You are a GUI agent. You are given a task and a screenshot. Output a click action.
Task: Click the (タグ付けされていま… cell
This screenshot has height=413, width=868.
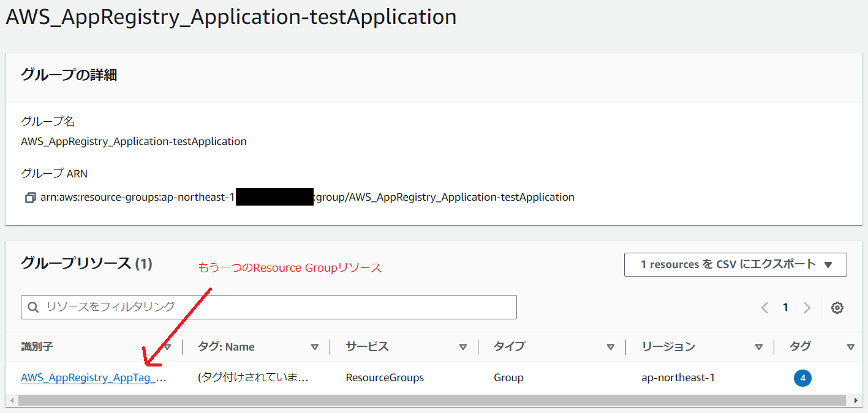pyautogui.click(x=252, y=378)
